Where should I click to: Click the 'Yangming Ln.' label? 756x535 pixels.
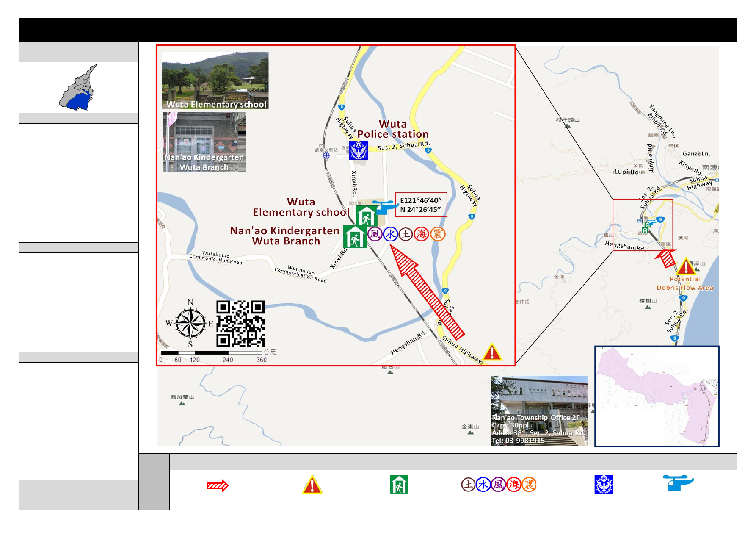point(662,121)
